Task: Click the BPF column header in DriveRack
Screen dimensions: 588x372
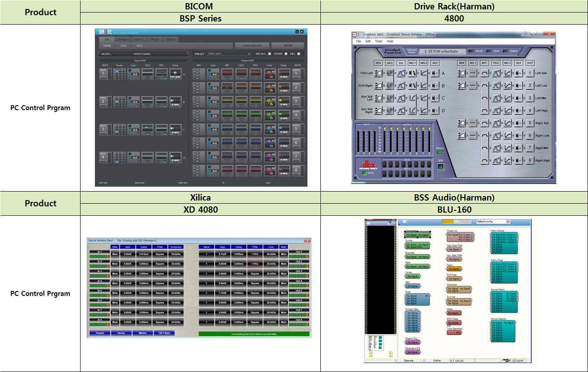Action: 484,63
